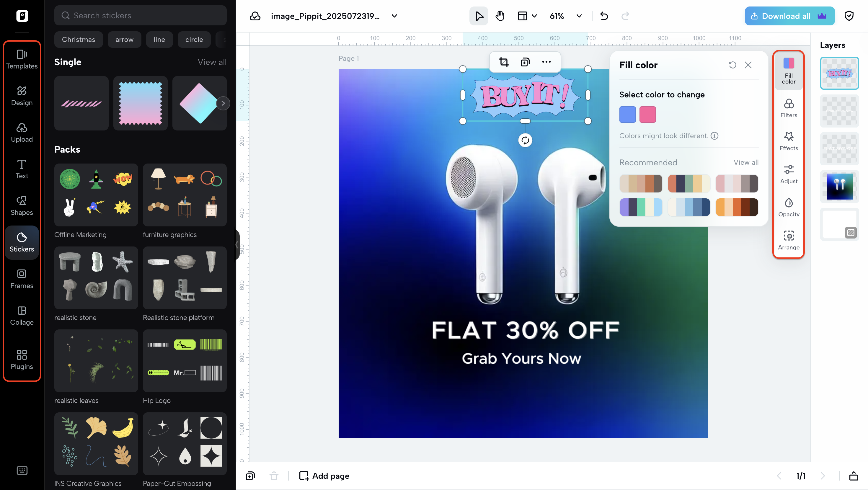The width and height of the screenshot is (868, 490).
Task: Select the hand pan tool
Action: [x=500, y=16]
